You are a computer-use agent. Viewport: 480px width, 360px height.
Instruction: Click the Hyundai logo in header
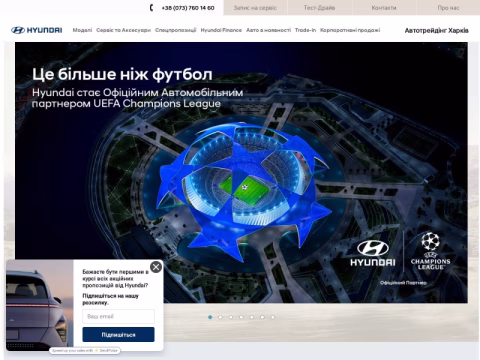pyautogui.click(x=36, y=30)
